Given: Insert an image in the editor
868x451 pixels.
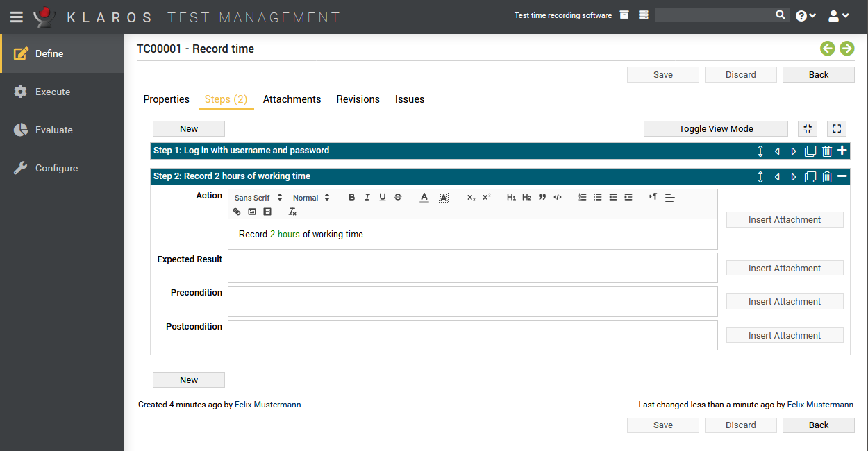Looking at the screenshot, I should (x=252, y=212).
